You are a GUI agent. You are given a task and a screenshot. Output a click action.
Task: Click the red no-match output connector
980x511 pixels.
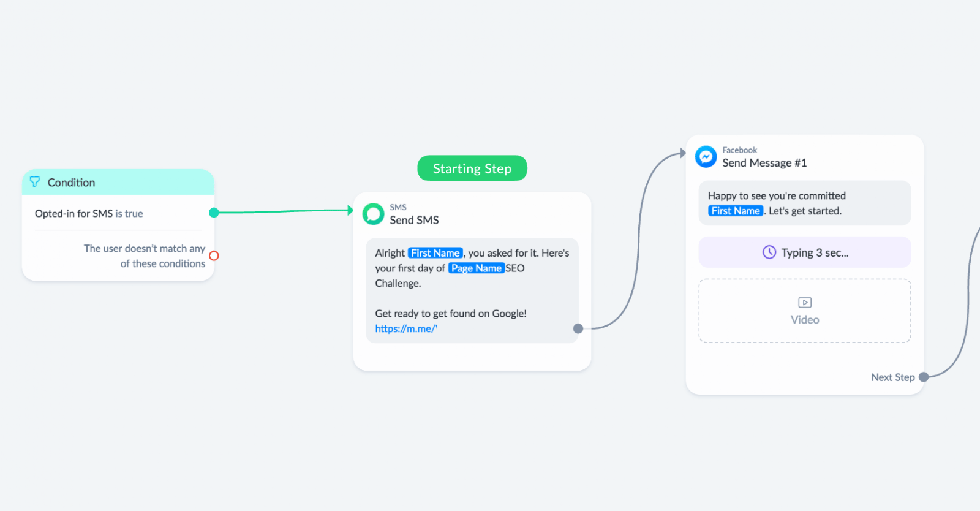click(214, 255)
